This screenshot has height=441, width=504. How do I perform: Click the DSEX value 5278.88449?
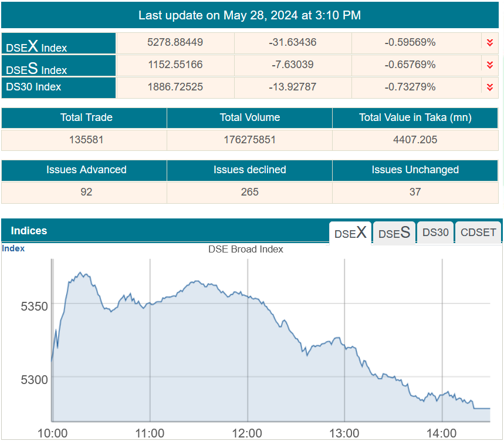pyautogui.click(x=175, y=43)
